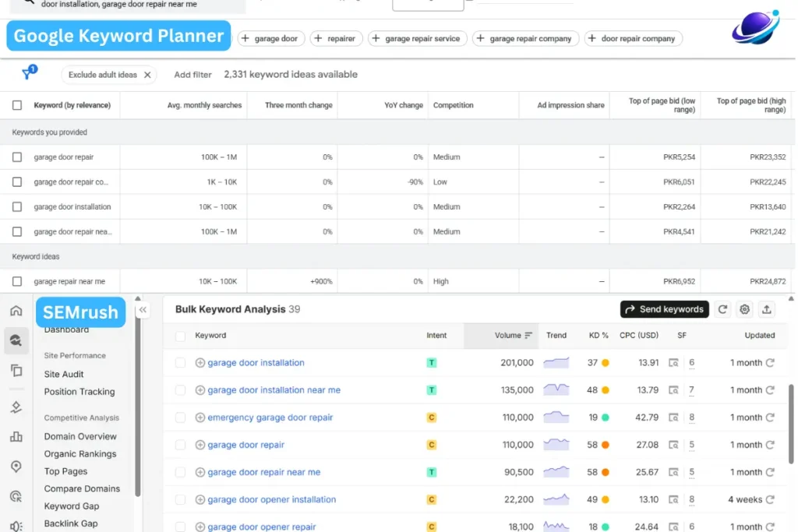This screenshot has height=532, width=798.
Task: View SERP snapshot for garage door repair near me
Action: [673, 472]
